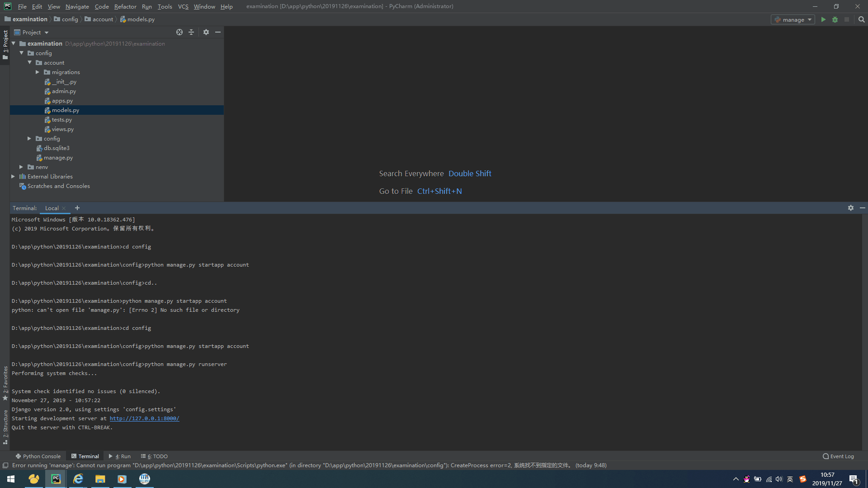Image resolution: width=868 pixels, height=488 pixels.
Task: Open the Refactor menu
Action: 125,6
